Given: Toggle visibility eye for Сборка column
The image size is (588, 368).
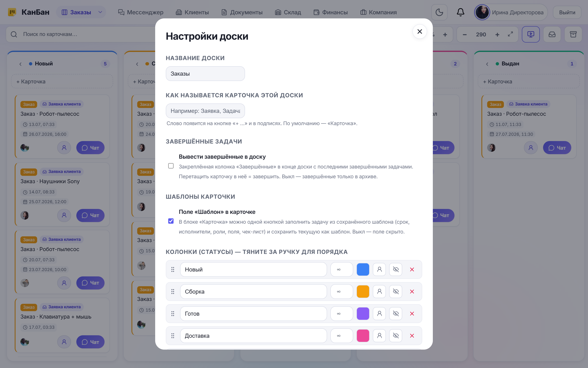Looking at the screenshot, I should (395, 292).
